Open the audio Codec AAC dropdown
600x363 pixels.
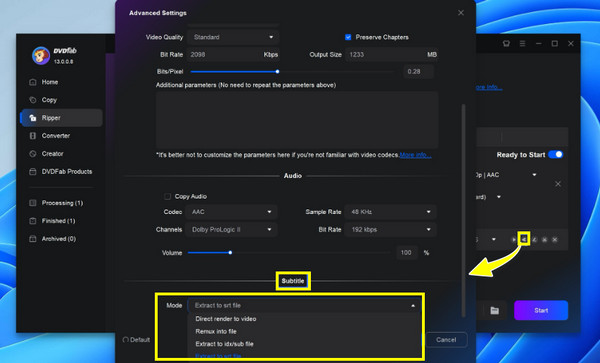point(232,212)
